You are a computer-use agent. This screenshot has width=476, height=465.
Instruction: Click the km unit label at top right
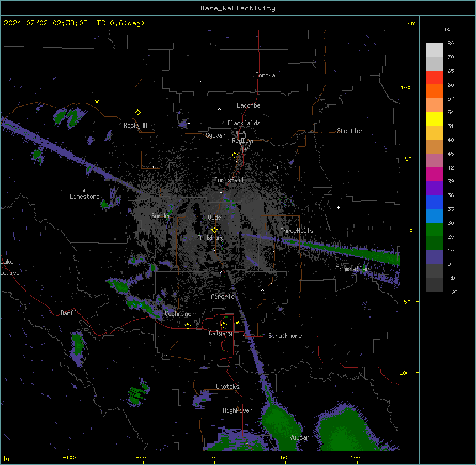pyautogui.click(x=411, y=23)
